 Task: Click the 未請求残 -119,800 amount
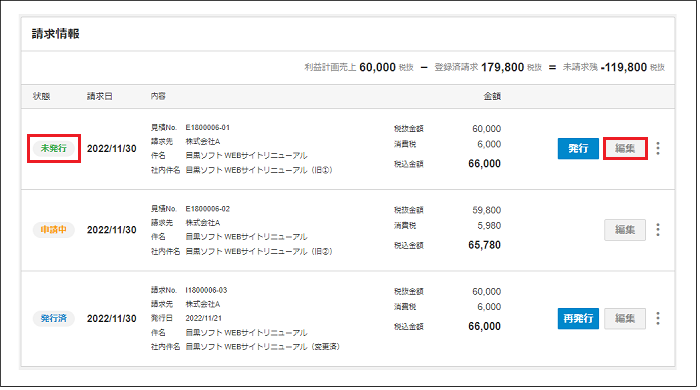[x=624, y=67]
